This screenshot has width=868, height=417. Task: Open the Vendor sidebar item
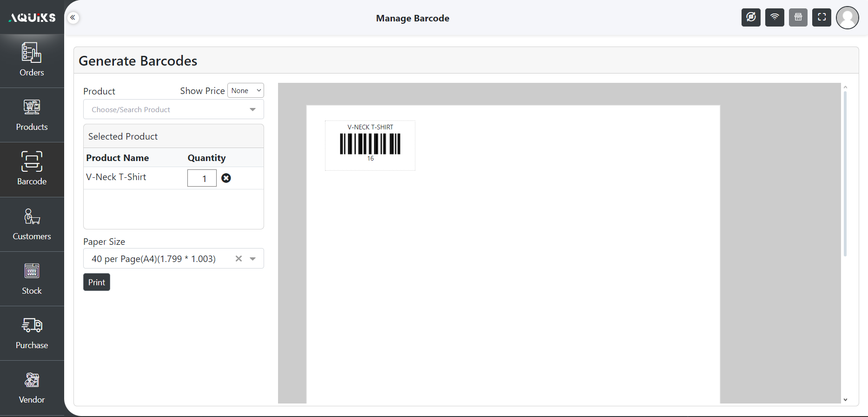click(x=32, y=388)
